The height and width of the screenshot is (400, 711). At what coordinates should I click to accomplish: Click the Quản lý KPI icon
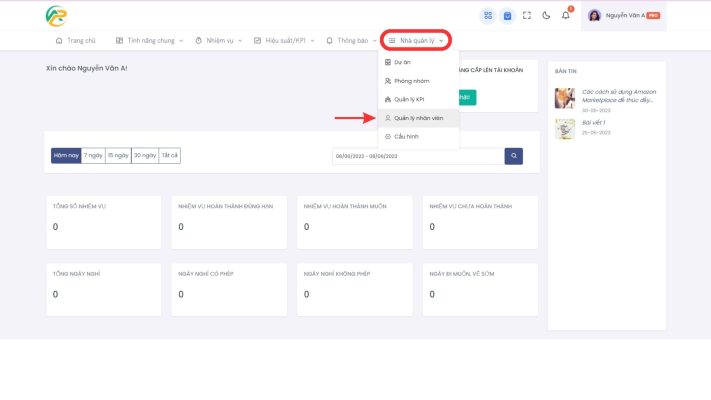tap(388, 99)
